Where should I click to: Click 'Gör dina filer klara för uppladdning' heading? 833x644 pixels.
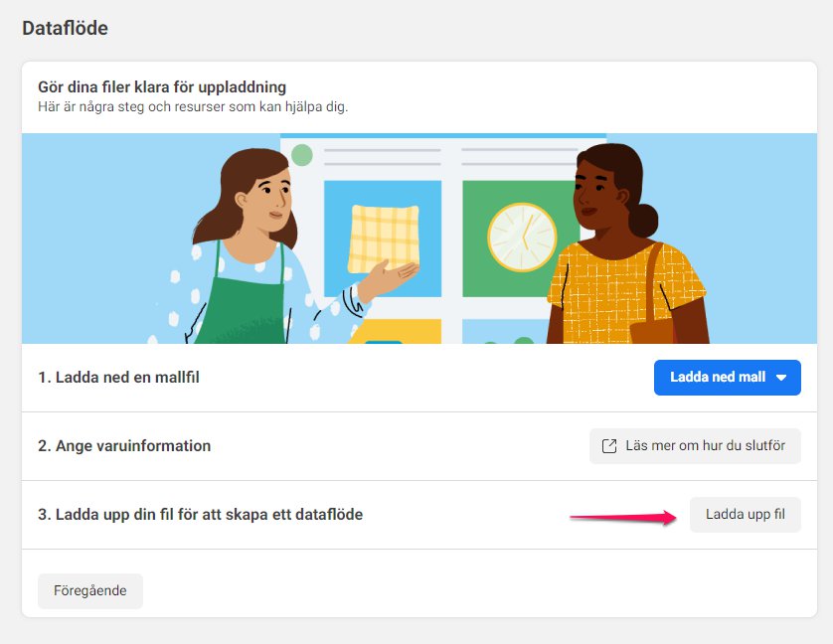tap(162, 87)
